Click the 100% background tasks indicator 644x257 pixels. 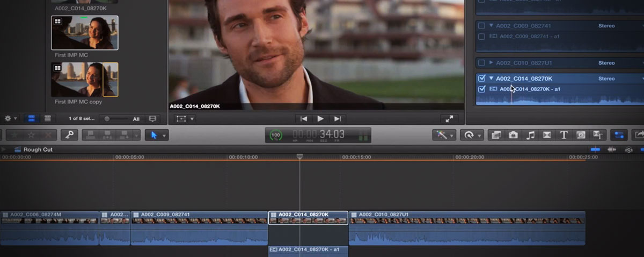pyautogui.click(x=276, y=135)
